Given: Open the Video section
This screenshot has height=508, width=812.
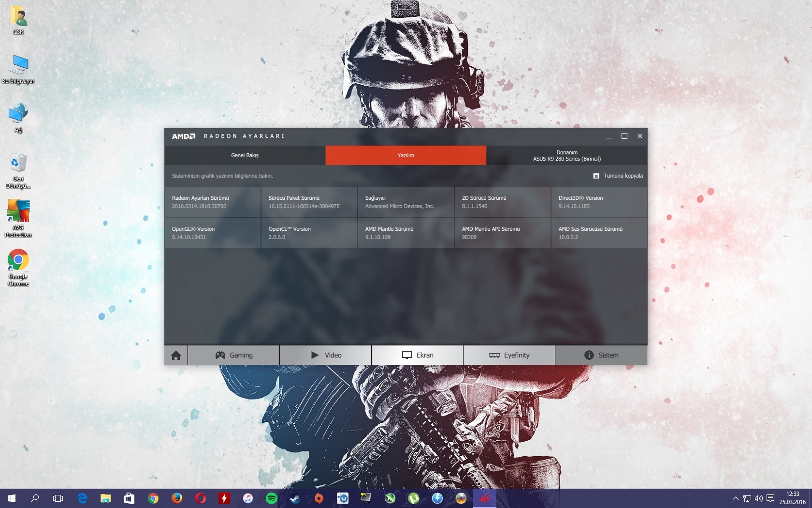Looking at the screenshot, I should tap(326, 355).
